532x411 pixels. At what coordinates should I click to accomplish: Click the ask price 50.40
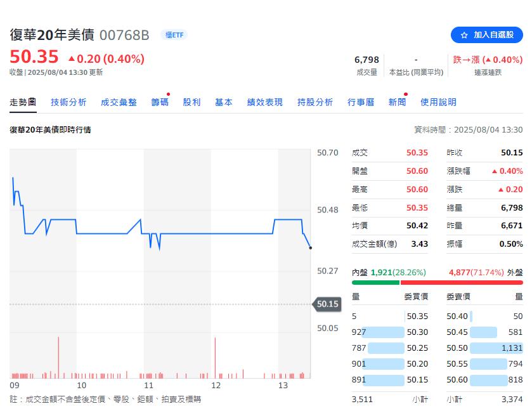pyautogui.click(x=457, y=316)
